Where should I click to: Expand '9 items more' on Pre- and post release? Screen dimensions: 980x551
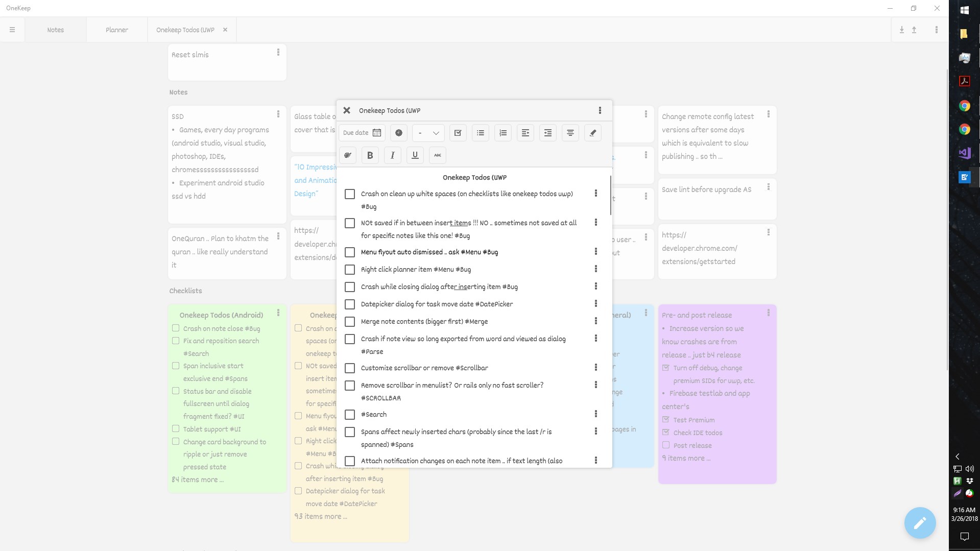[686, 458]
